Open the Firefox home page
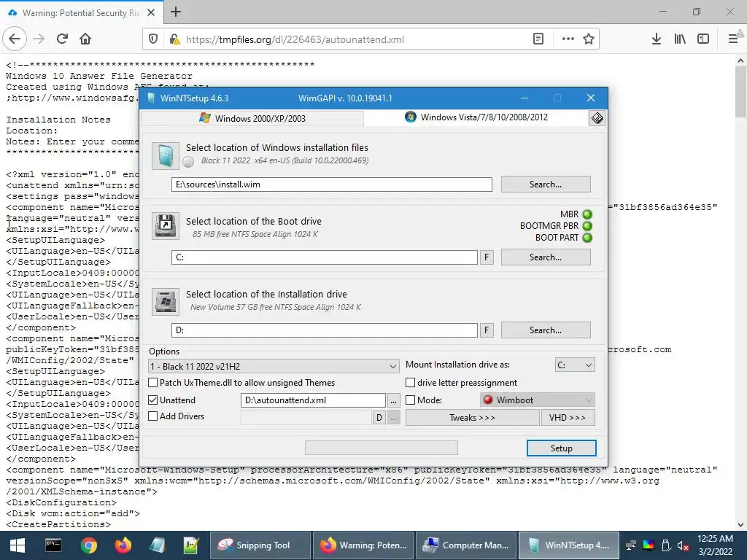This screenshot has height=560, width=747. 85,39
